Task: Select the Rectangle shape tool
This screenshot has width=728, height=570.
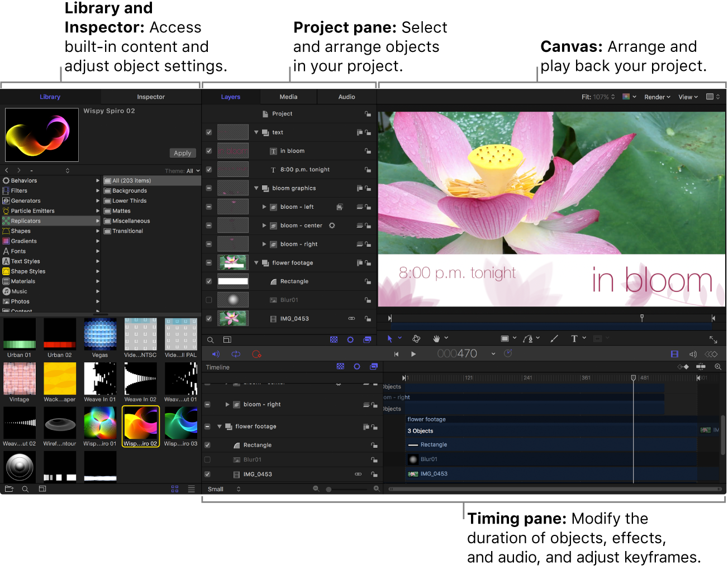Action: 505,339
